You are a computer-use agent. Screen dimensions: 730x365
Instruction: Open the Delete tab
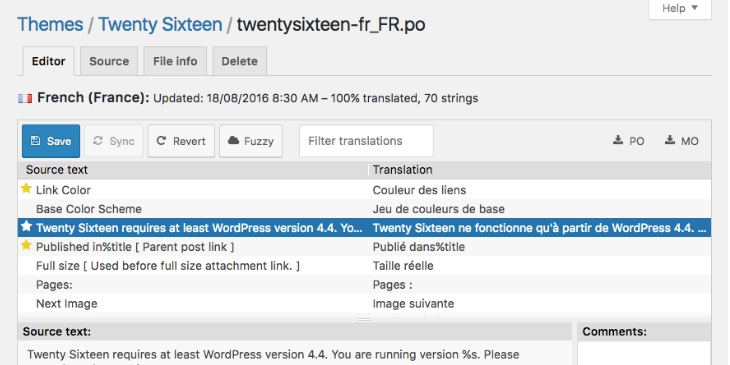tap(239, 61)
